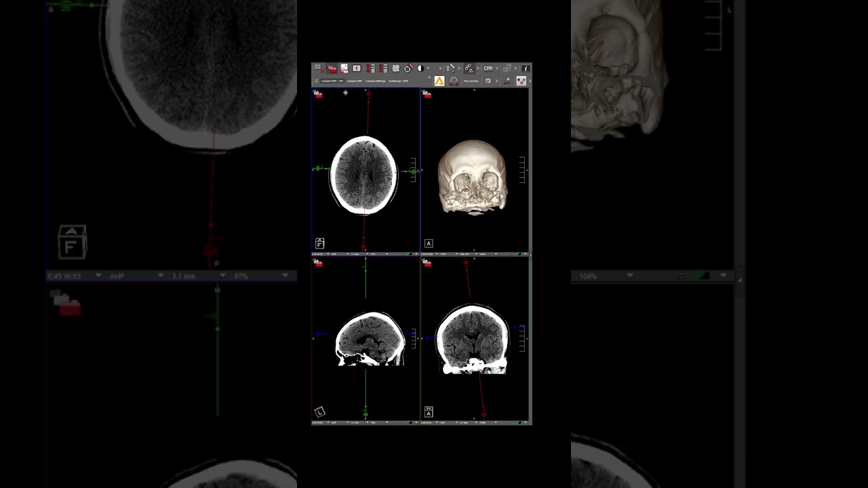Open series folder icon in axial viewport
The image size is (868, 488).
[318, 94]
